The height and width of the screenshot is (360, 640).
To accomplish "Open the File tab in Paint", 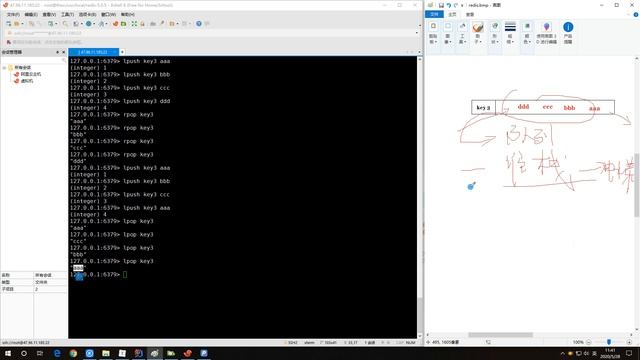I will click(x=434, y=14).
